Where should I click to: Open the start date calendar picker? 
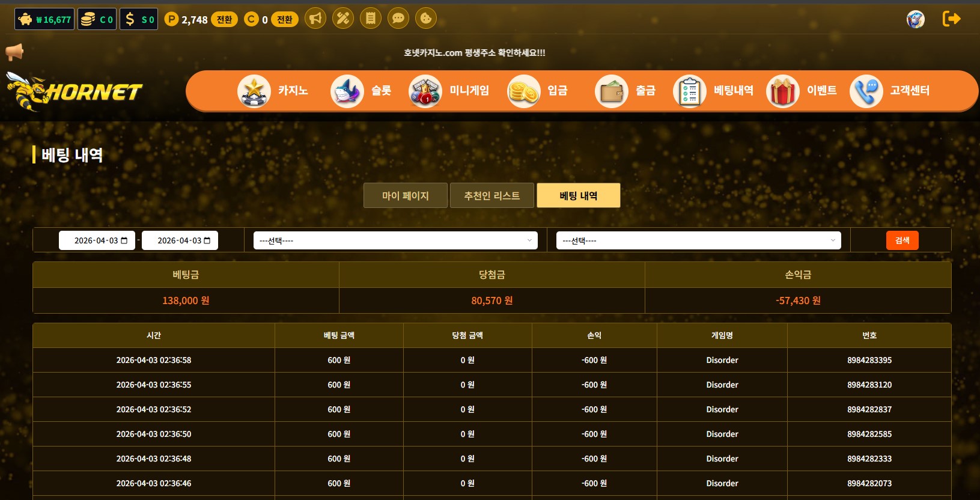pos(124,240)
